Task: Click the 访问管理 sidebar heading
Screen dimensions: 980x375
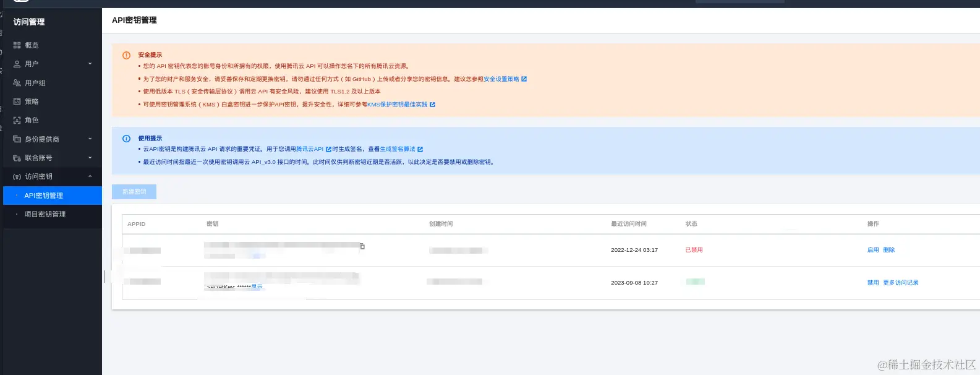Action: (x=29, y=22)
